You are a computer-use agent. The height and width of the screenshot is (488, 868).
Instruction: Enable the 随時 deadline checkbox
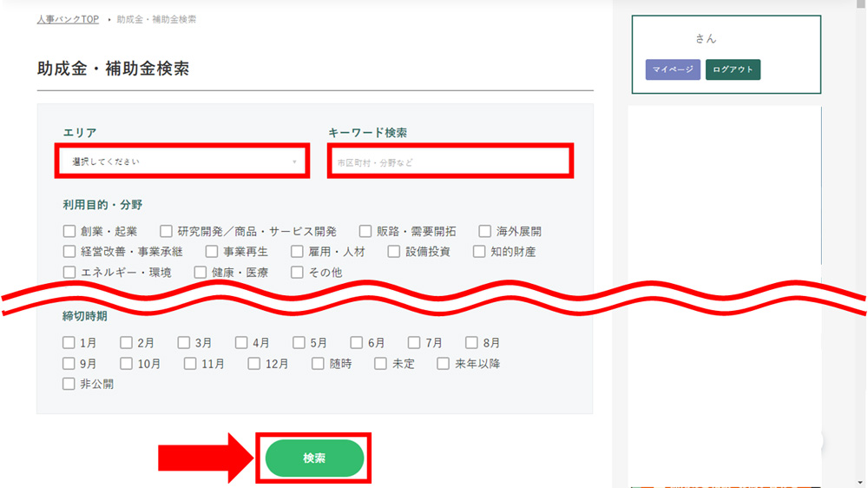[x=318, y=364]
